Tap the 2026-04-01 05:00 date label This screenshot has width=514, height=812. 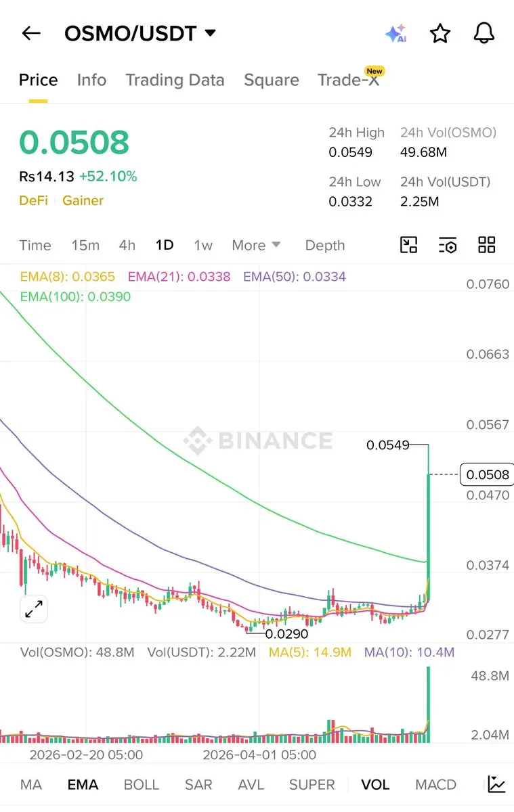259,754
